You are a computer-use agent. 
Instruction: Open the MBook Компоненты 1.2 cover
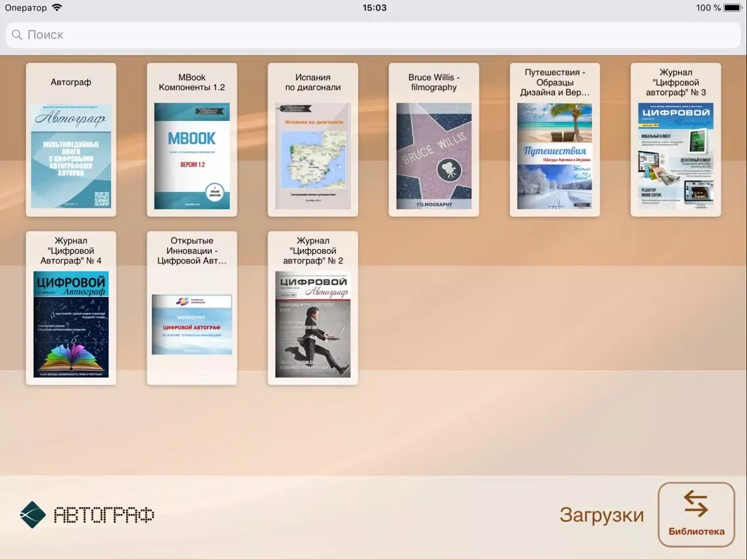192,156
